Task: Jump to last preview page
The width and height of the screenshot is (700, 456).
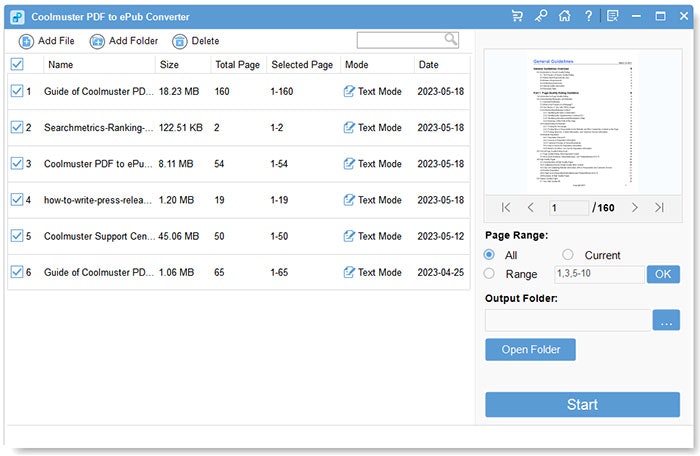Action: coord(659,208)
